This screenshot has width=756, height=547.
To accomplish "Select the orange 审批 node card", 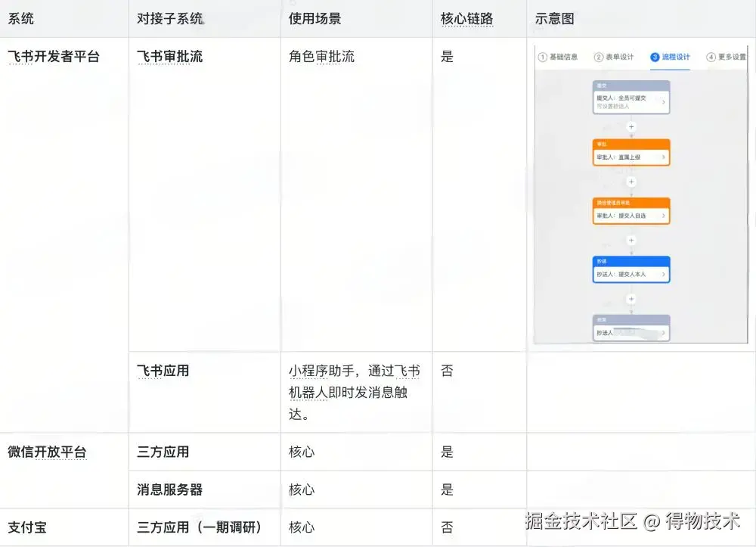I will [631, 151].
